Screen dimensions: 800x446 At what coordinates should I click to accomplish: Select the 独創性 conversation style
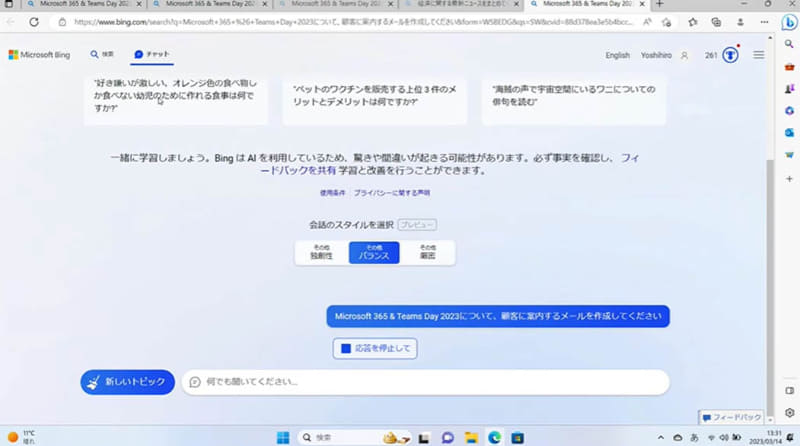[x=321, y=253]
